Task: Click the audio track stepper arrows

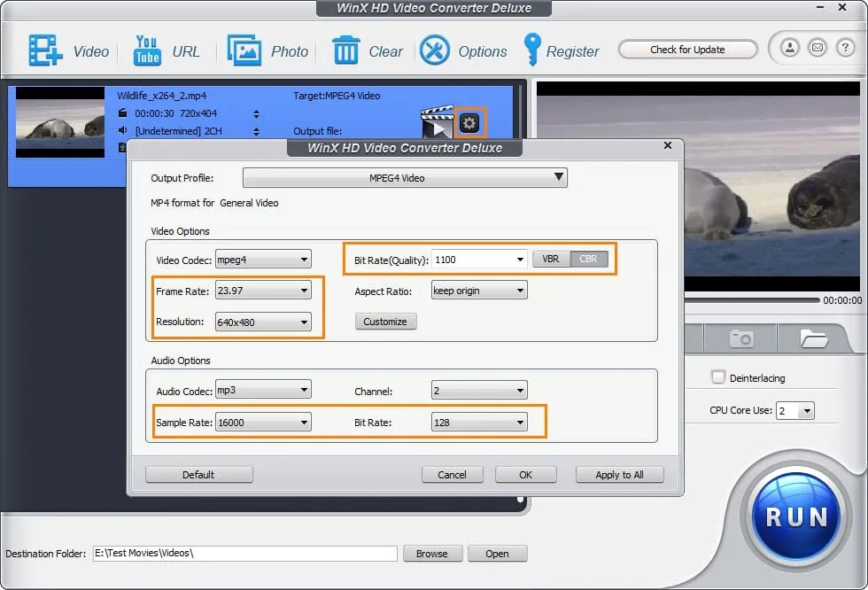Action: tap(256, 131)
